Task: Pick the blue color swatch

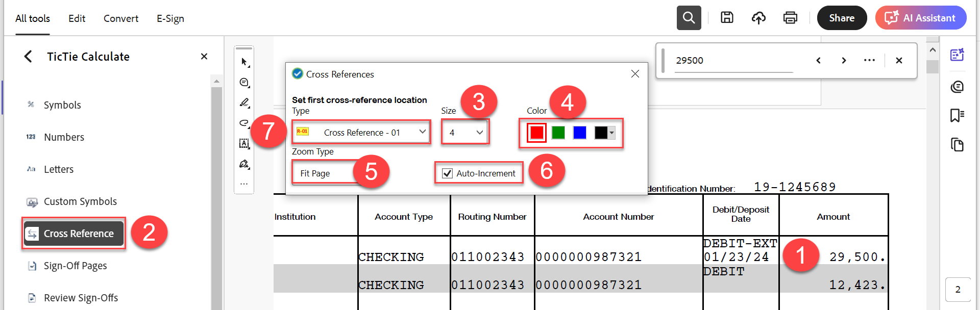Action: coord(580,133)
